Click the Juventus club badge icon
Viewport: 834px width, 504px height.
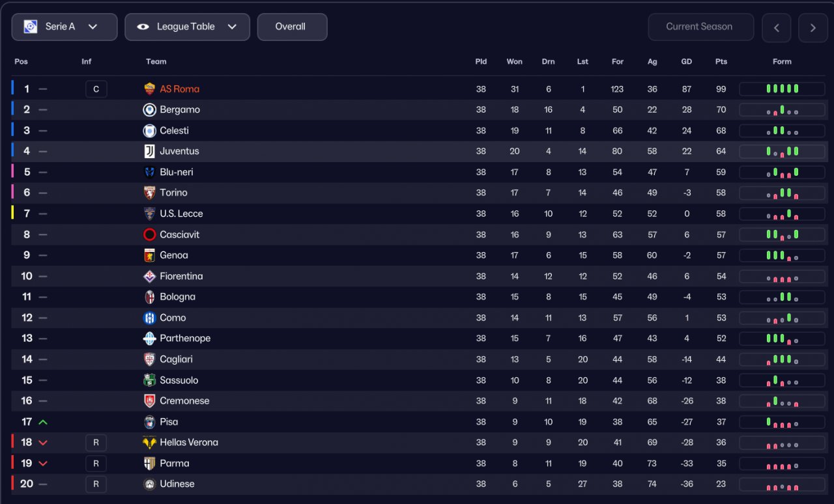click(150, 151)
